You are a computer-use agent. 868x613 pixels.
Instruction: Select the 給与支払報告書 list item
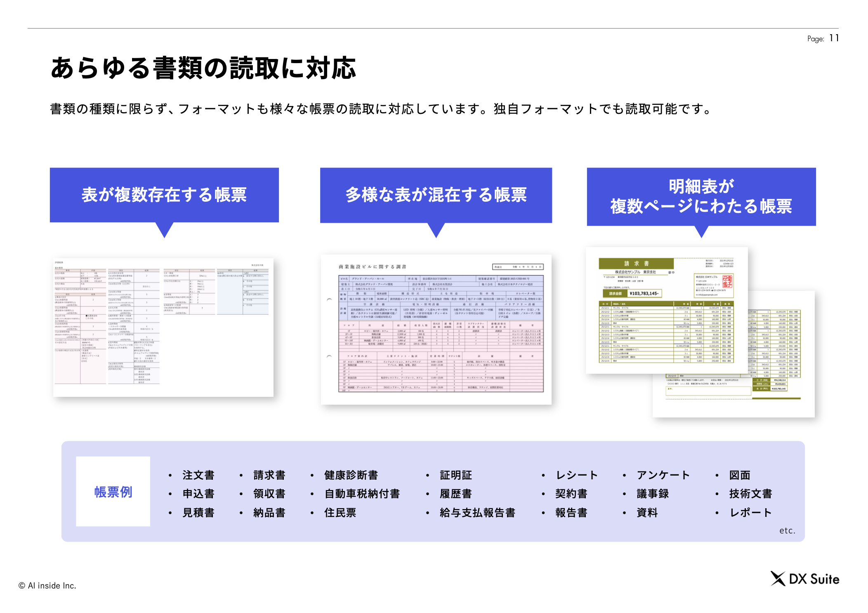pyautogui.click(x=477, y=513)
